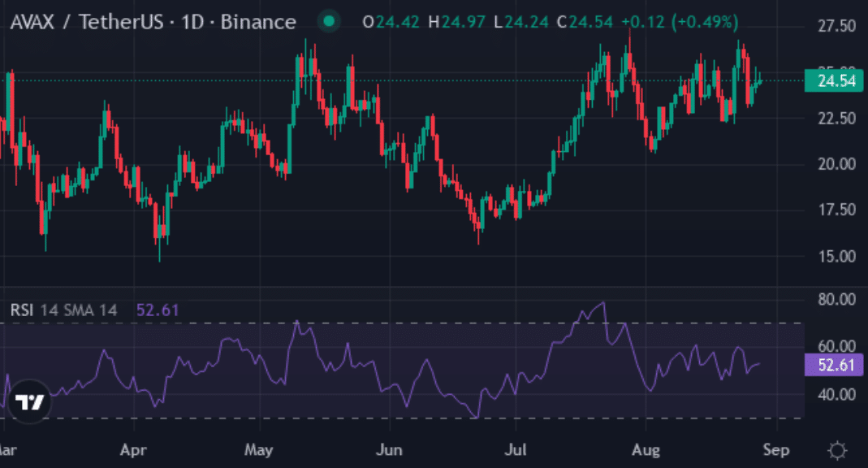The height and width of the screenshot is (468, 868).
Task: Click the RSI 52.61 value in legend
Action: pos(158,310)
